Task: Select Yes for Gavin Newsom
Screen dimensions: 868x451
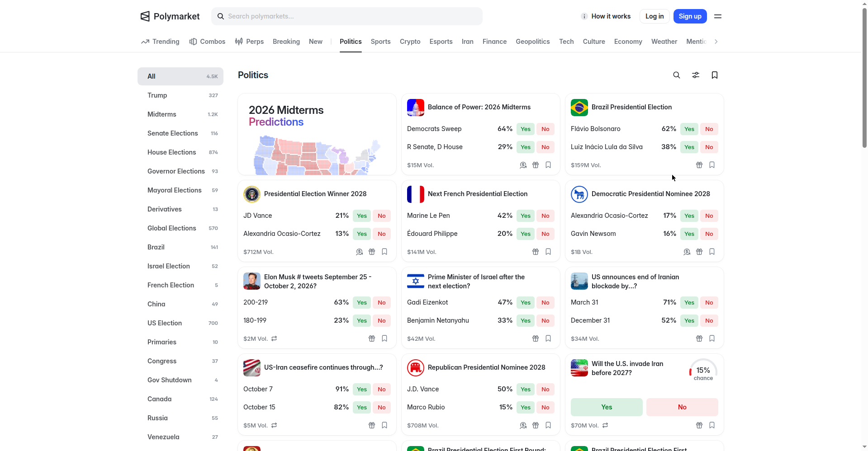Action: [x=689, y=234]
